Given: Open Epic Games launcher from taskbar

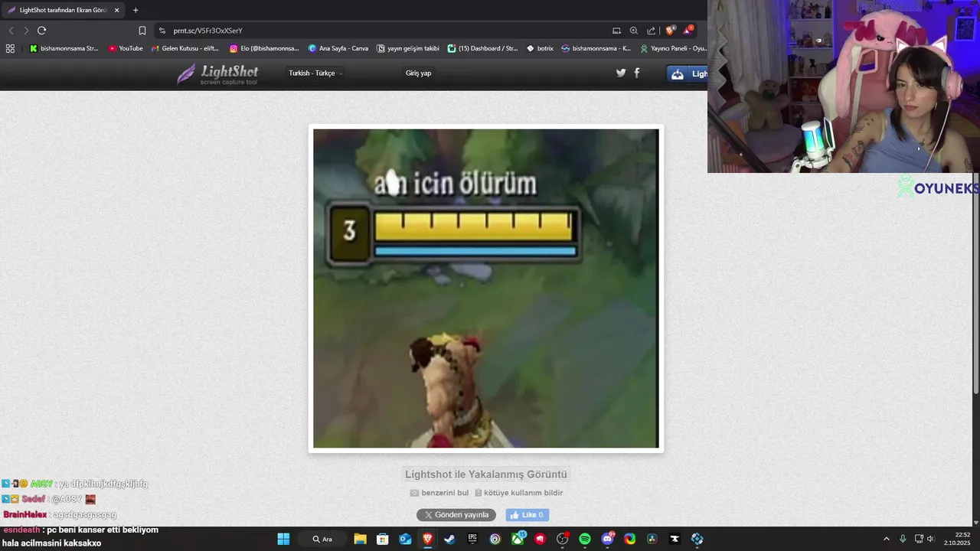Looking at the screenshot, I should 472,539.
